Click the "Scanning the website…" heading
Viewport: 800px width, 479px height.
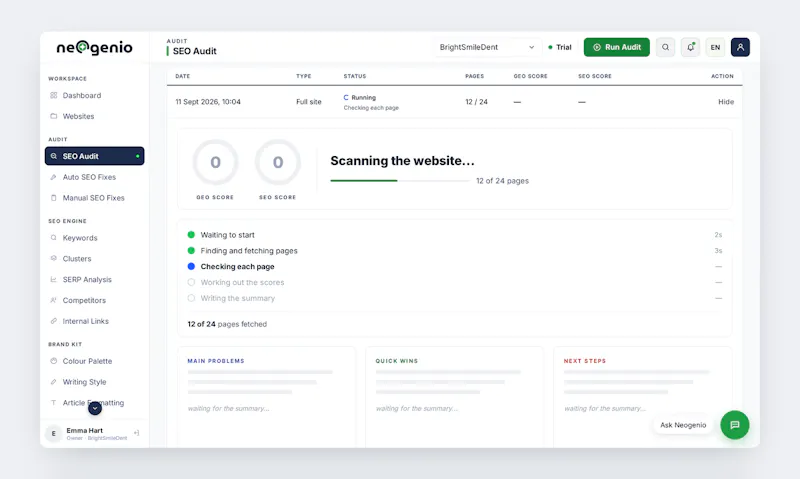tap(403, 161)
